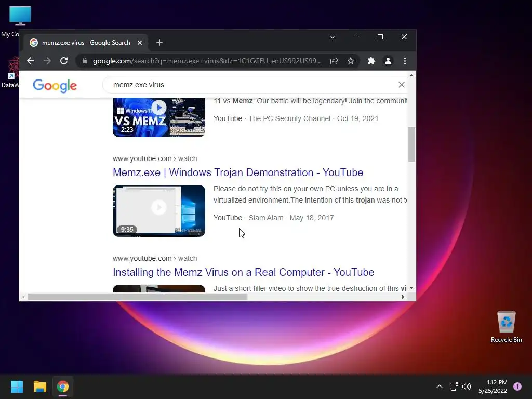Click the text "Siam Alam"
532x399 pixels.
click(x=265, y=218)
